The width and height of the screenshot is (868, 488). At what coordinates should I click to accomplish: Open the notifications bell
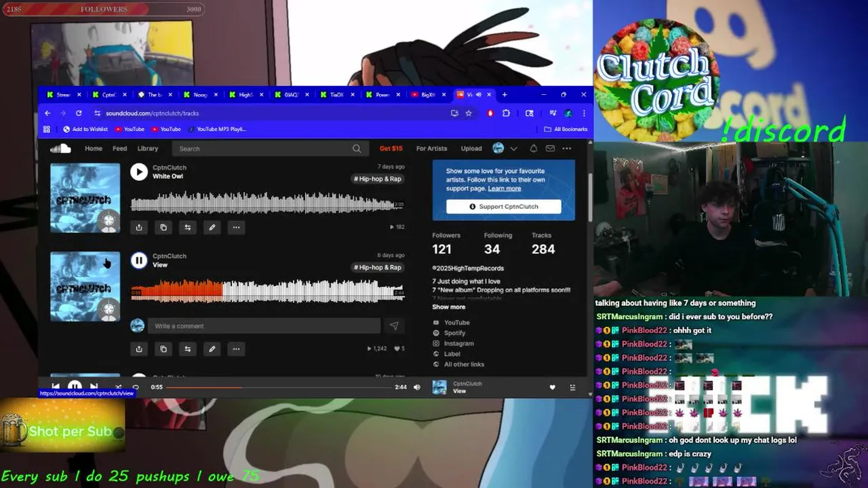[534, 148]
